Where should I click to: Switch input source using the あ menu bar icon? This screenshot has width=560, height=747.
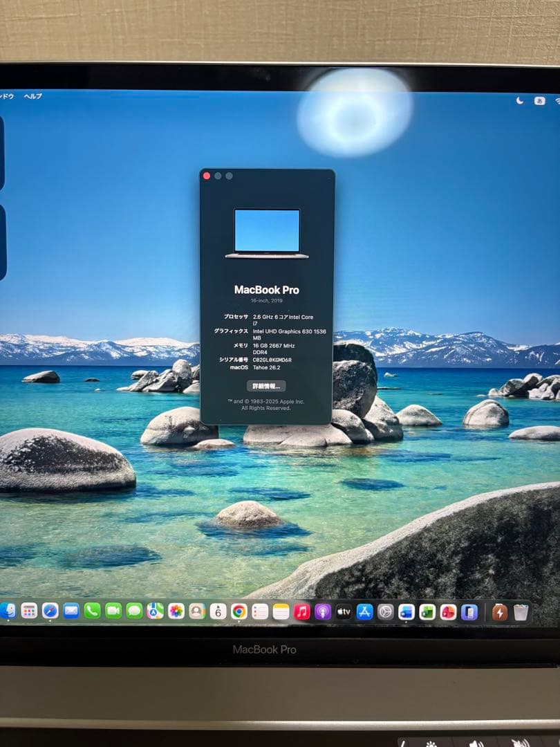[539, 100]
